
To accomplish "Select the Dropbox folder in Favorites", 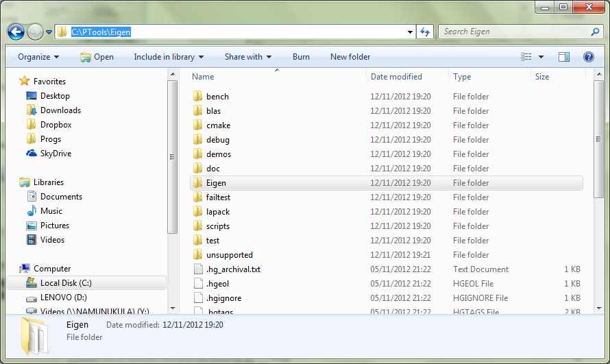I will (56, 125).
